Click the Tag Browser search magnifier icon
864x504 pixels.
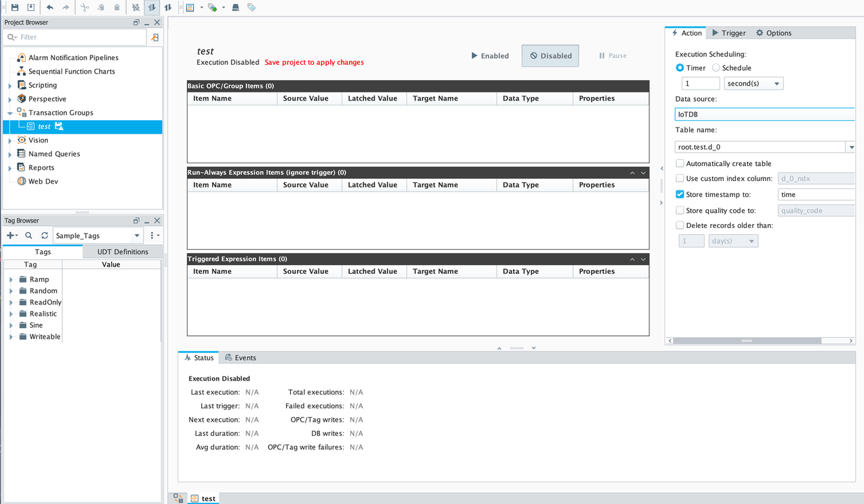28,235
